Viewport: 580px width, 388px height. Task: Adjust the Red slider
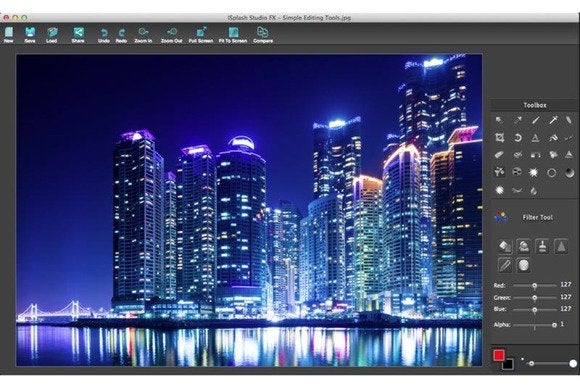[x=535, y=286]
